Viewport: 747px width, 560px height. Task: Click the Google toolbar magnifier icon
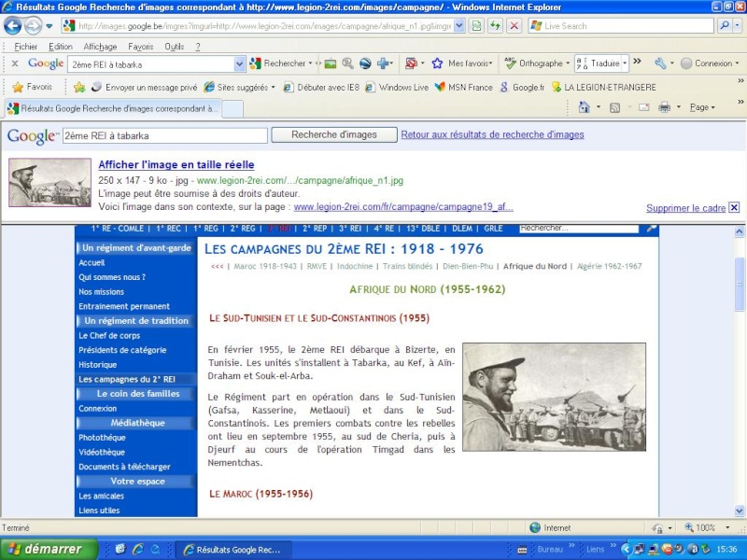tap(347, 63)
